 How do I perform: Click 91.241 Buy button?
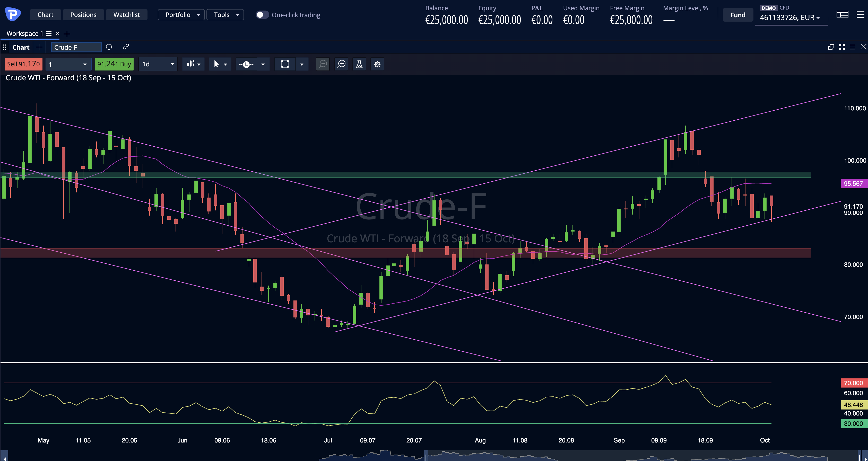(x=114, y=64)
